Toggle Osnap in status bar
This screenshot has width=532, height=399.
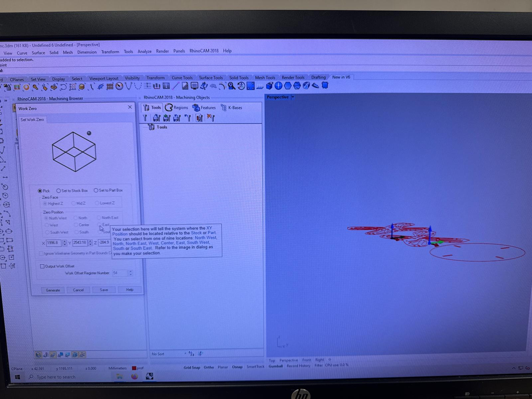(x=237, y=367)
